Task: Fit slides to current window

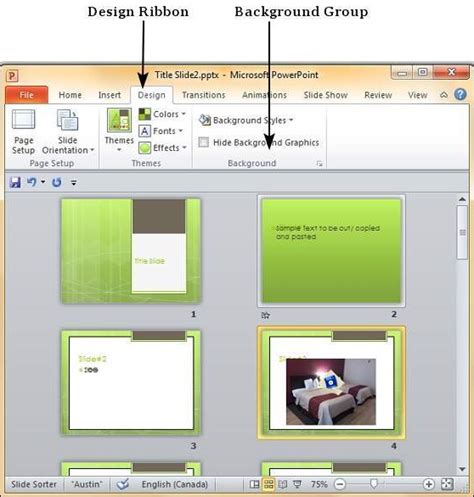Action: tap(447, 484)
